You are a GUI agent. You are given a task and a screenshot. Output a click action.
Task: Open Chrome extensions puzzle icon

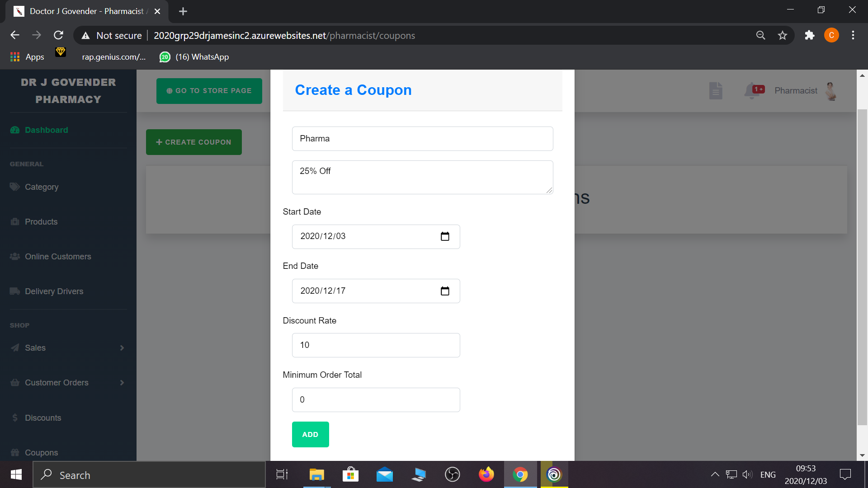coord(809,35)
